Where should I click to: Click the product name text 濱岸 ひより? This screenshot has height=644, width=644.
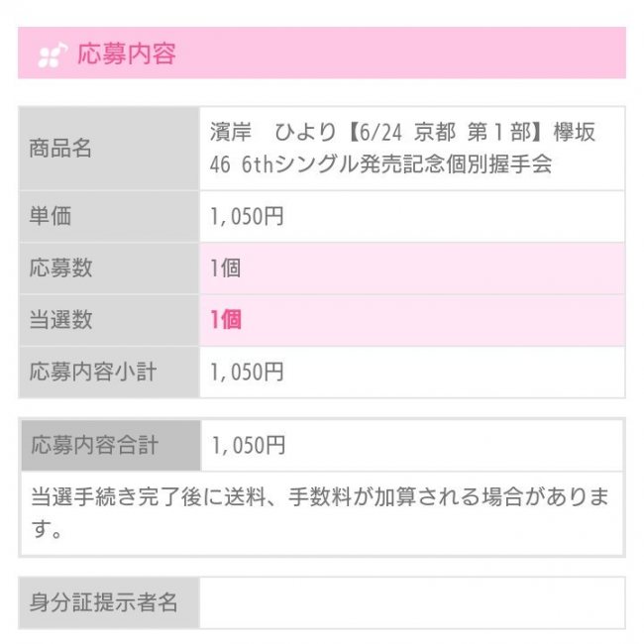(x=272, y=133)
